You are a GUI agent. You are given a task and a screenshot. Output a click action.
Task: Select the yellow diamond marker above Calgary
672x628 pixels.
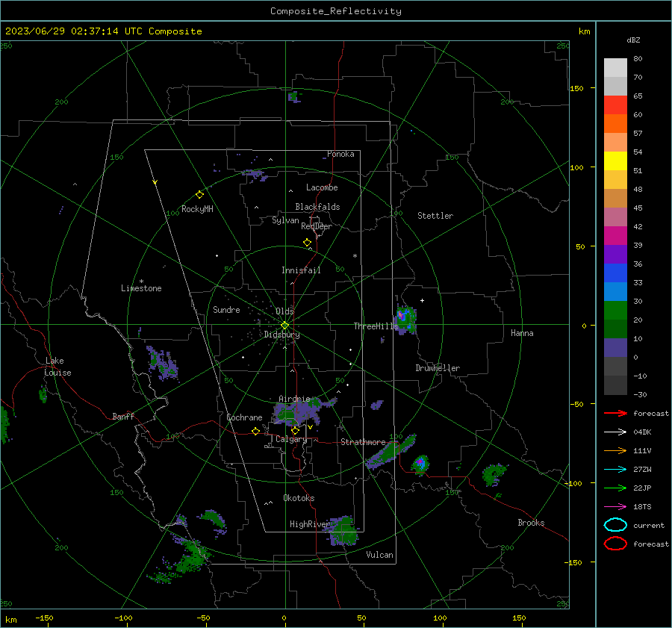click(x=295, y=430)
